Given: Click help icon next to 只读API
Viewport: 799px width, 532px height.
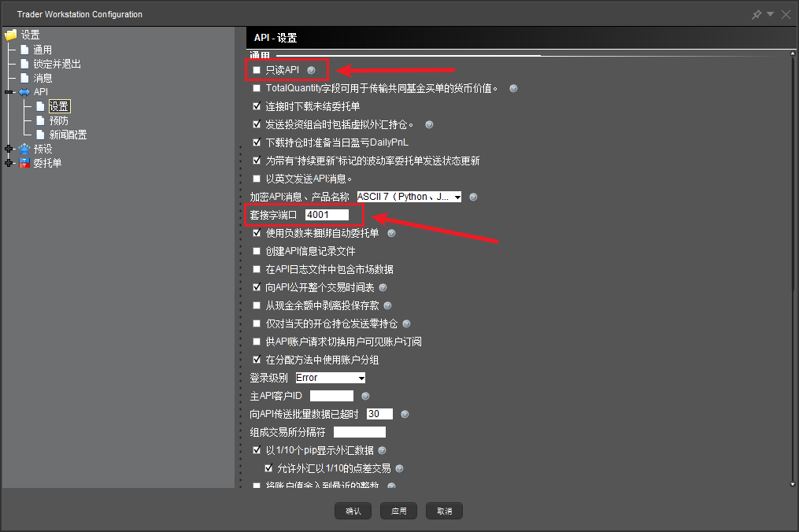Looking at the screenshot, I should pos(311,71).
